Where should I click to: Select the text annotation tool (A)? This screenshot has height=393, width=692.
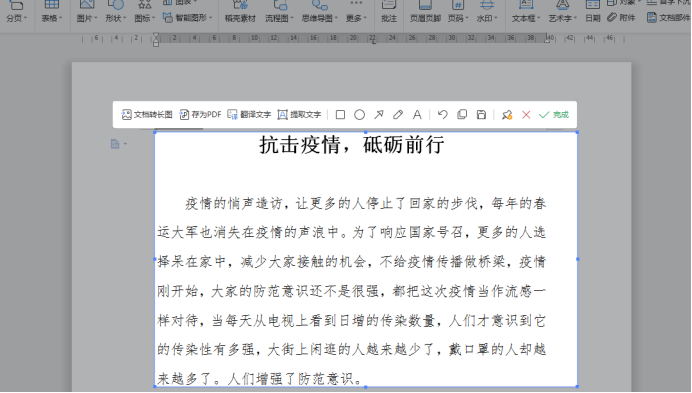[417, 115]
